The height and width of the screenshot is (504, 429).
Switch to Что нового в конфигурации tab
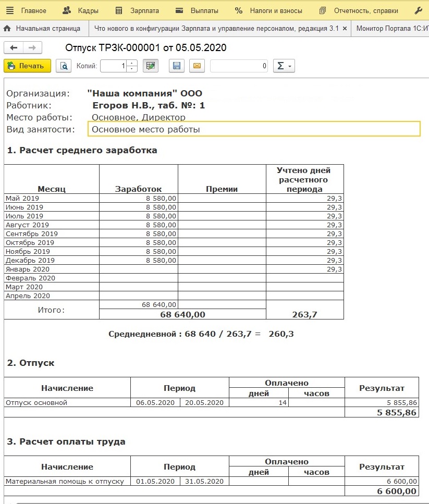(x=216, y=28)
